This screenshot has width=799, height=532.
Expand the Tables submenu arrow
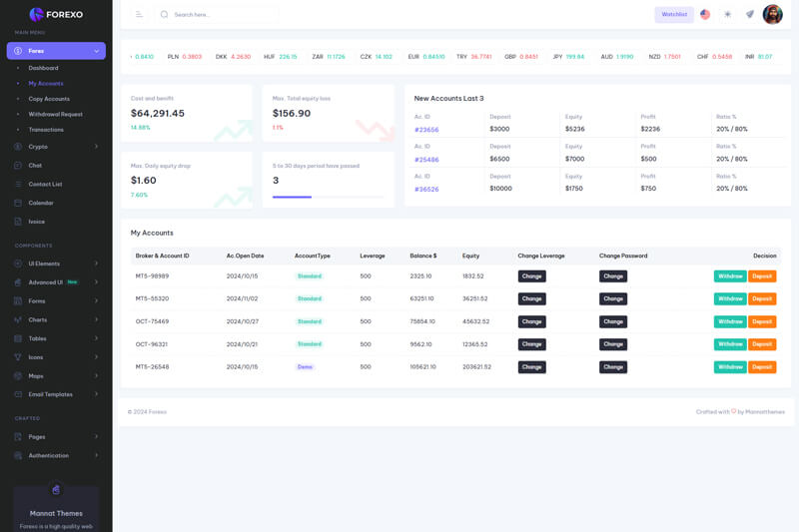(x=96, y=338)
